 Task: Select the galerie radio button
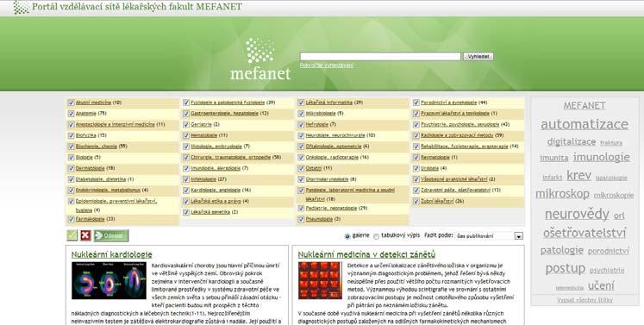click(x=347, y=236)
